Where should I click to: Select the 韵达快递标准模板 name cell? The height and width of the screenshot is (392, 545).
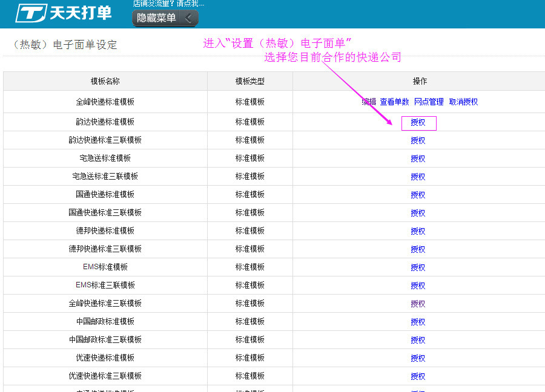coord(105,122)
